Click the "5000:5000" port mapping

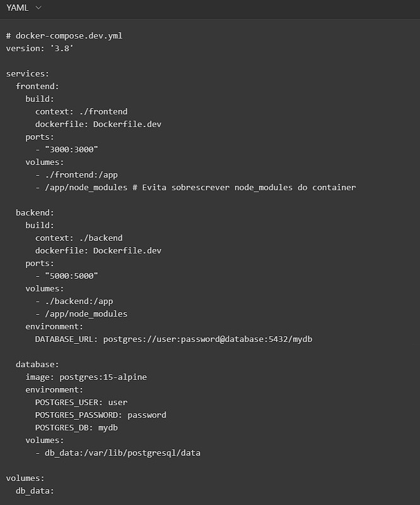point(71,276)
